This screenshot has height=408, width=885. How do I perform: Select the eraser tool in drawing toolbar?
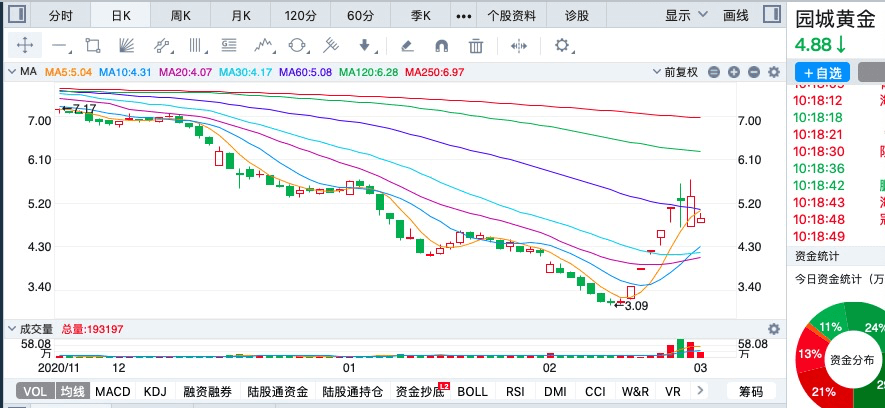click(407, 45)
